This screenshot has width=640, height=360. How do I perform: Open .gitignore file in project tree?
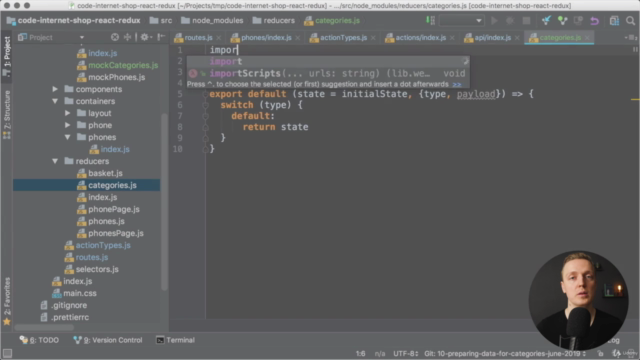[69, 305]
